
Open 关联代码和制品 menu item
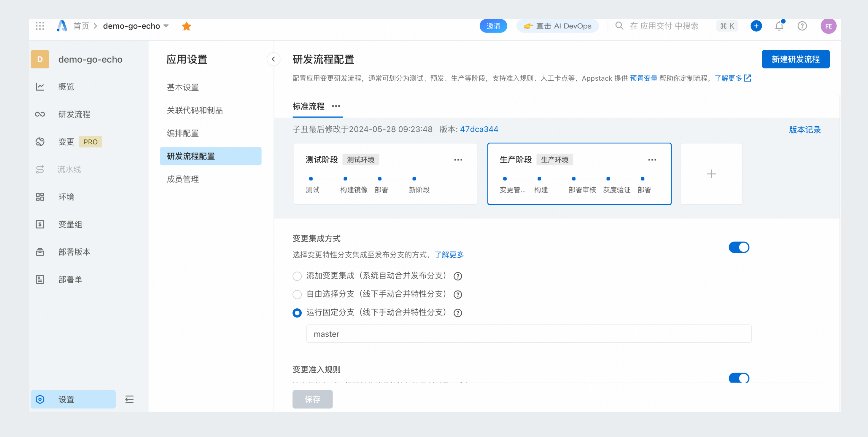[211, 110]
